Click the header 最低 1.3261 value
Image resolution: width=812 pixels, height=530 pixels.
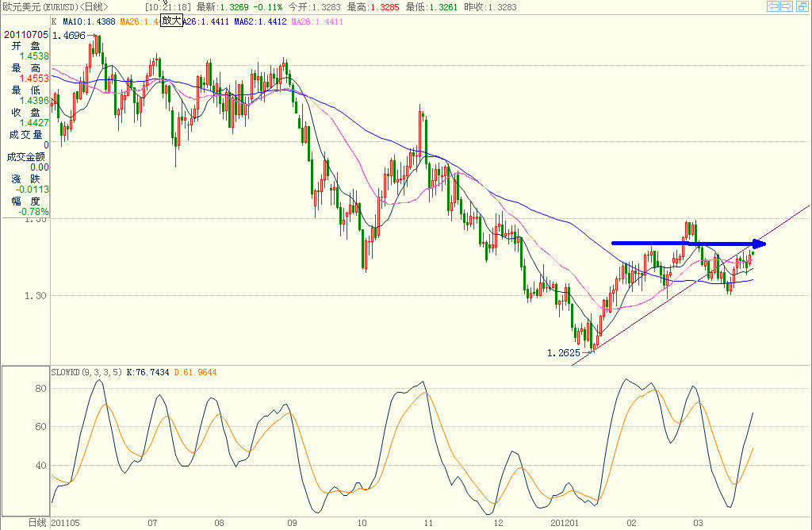click(x=431, y=7)
